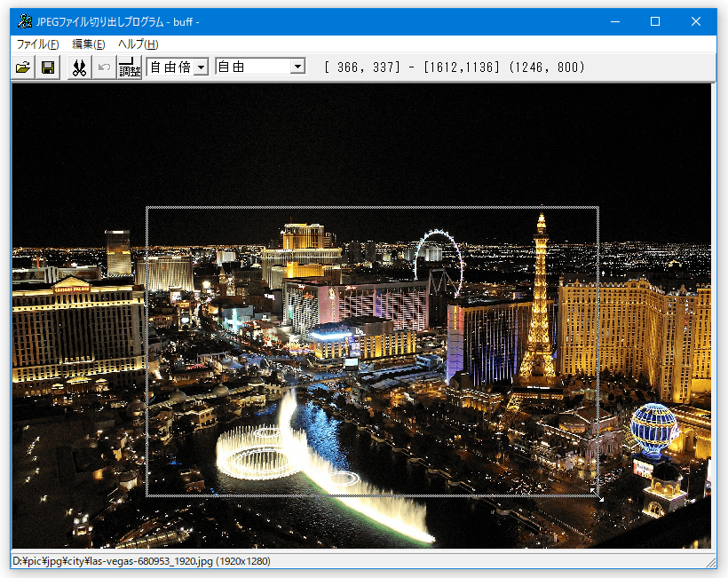The height and width of the screenshot is (578, 728).
Task: Crop the selection with the scissors icon
Action: [x=79, y=67]
